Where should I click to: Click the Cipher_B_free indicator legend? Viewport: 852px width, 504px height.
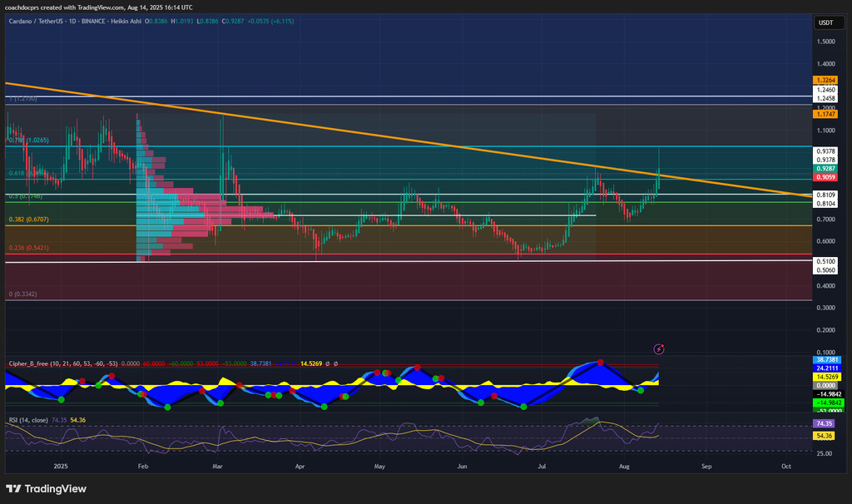33,363
